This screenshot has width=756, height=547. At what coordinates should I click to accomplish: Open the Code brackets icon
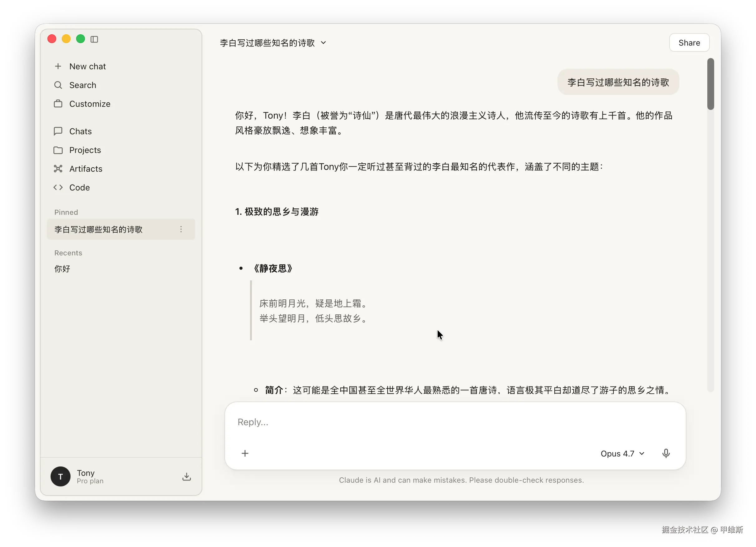pyautogui.click(x=58, y=187)
